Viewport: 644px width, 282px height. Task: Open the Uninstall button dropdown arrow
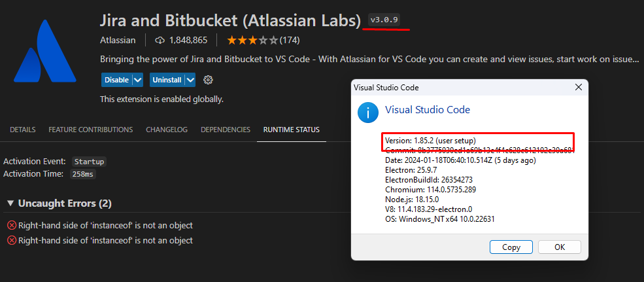click(x=190, y=80)
